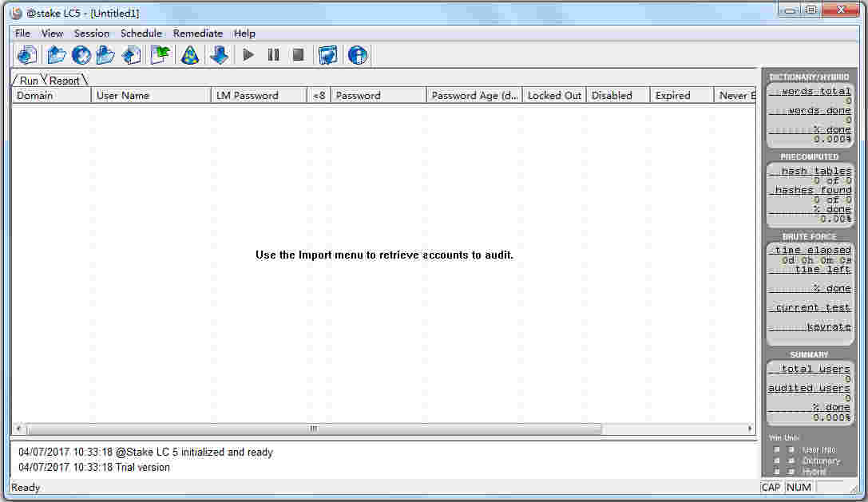Click the globe with checkmark toolbar icon
The height and width of the screenshot is (502, 868).
click(81, 55)
